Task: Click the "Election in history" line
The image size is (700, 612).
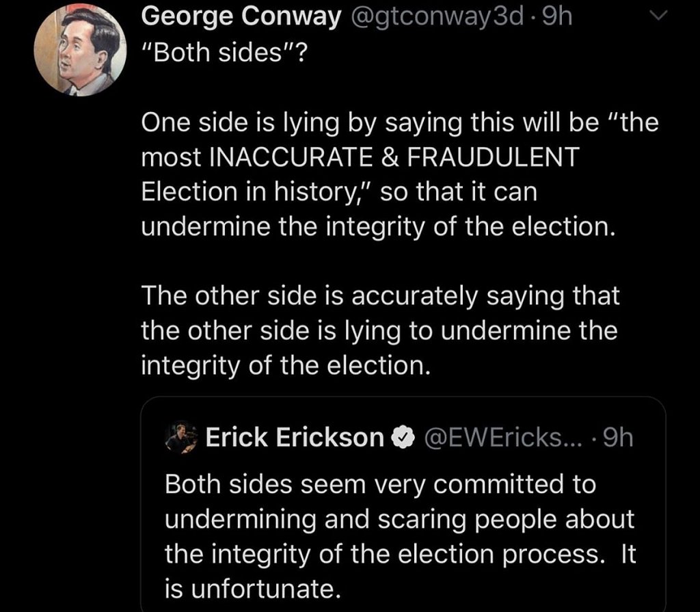Action: pos(338,192)
